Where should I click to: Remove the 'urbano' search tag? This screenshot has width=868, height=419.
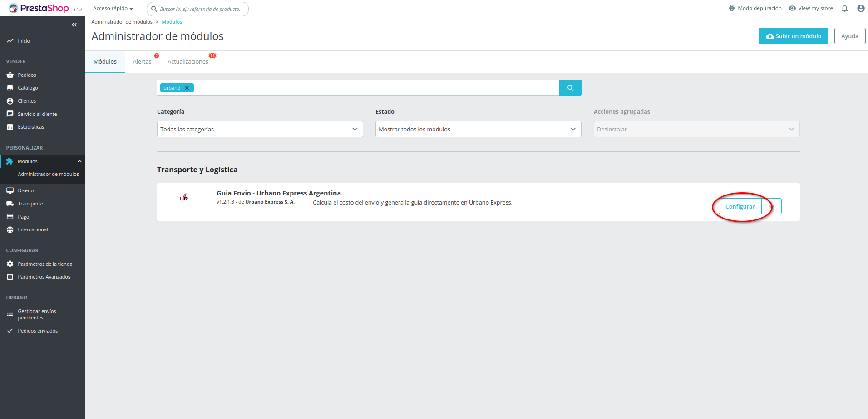[x=187, y=88]
